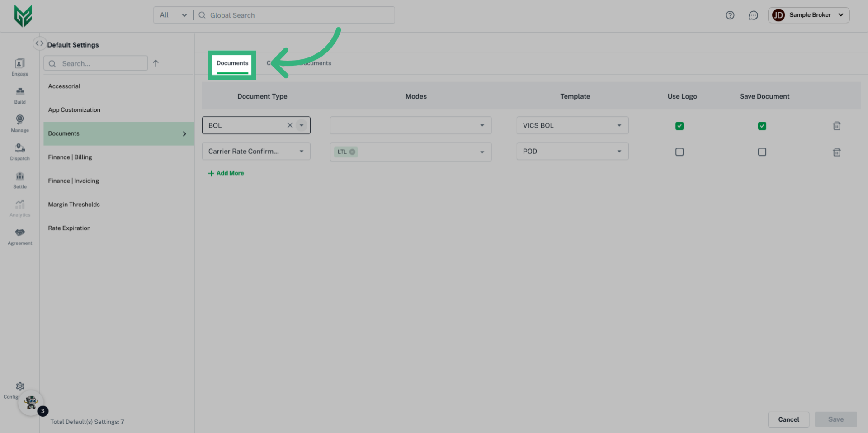Open the VICS BOL template dropdown
This screenshot has width=868, height=433.
(619, 125)
